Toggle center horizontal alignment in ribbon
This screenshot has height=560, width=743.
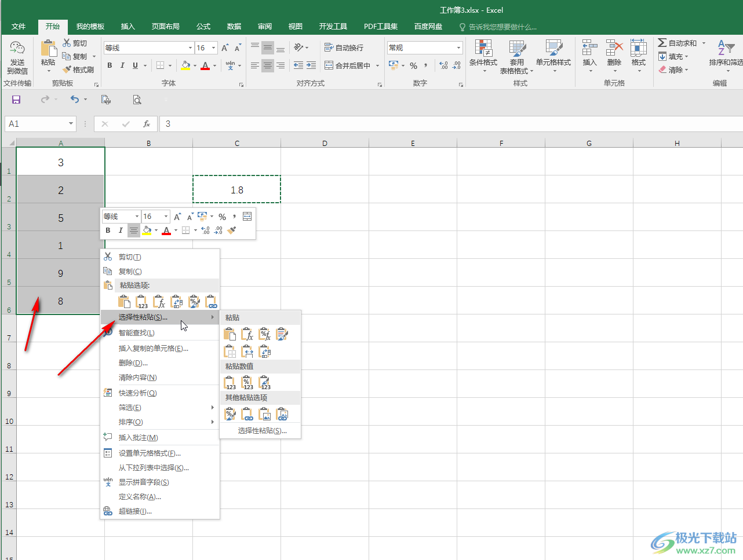click(268, 65)
